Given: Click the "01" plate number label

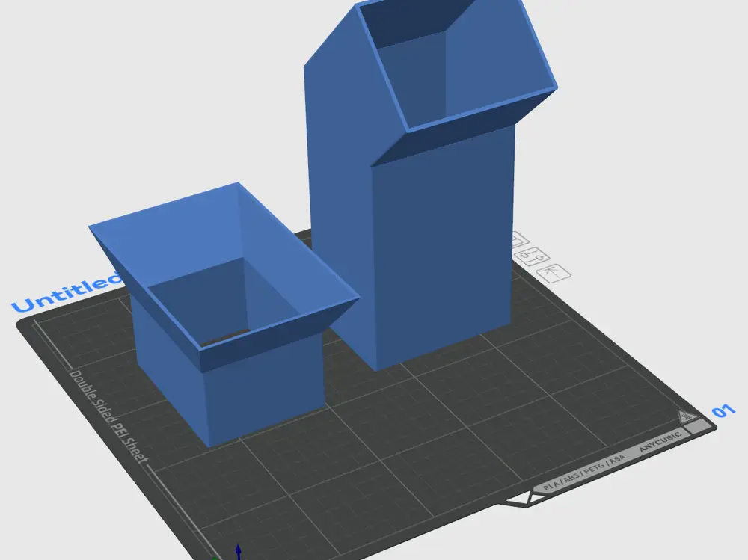Looking at the screenshot, I should 723,410.
